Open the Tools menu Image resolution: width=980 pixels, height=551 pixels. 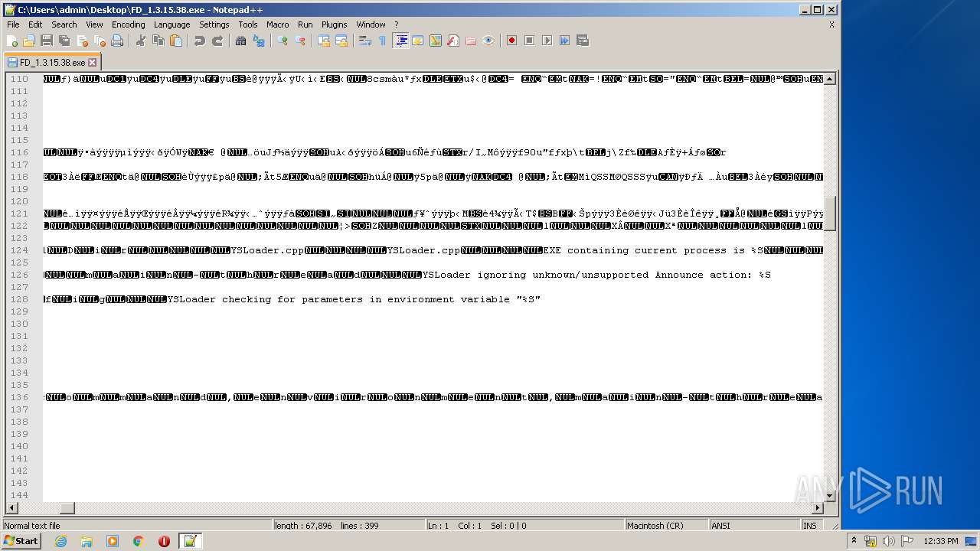pos(248,24)
